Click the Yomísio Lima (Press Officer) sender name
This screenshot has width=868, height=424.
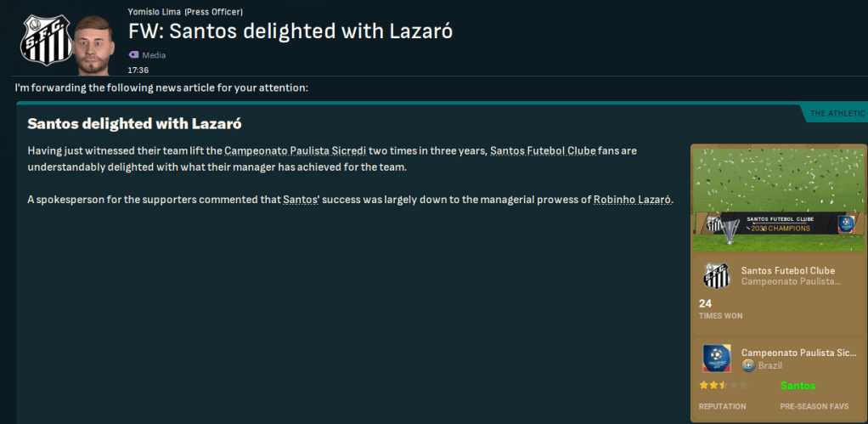[184, 12]
